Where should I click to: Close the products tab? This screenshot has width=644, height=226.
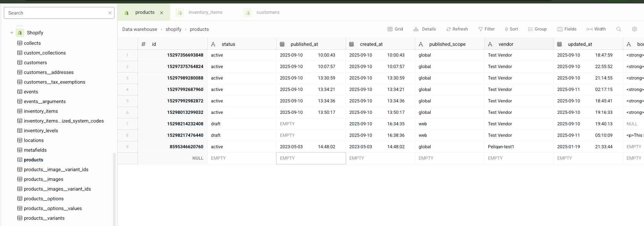click(162, 12)
